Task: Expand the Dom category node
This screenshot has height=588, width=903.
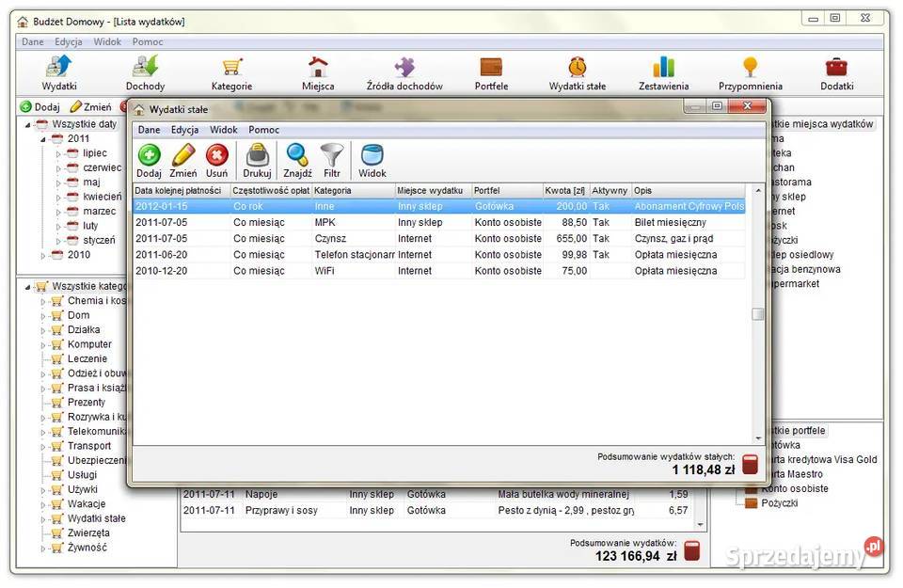Action: [x=42, y=316]
